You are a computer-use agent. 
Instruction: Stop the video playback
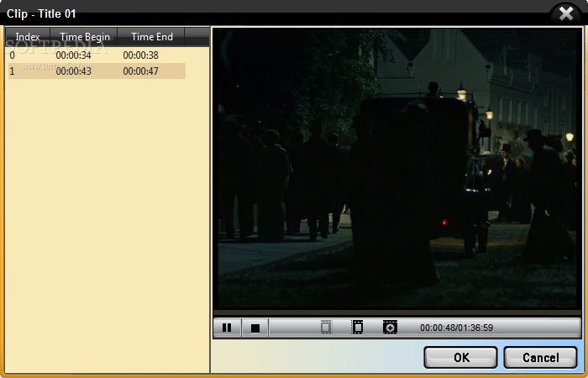[255, 328]
